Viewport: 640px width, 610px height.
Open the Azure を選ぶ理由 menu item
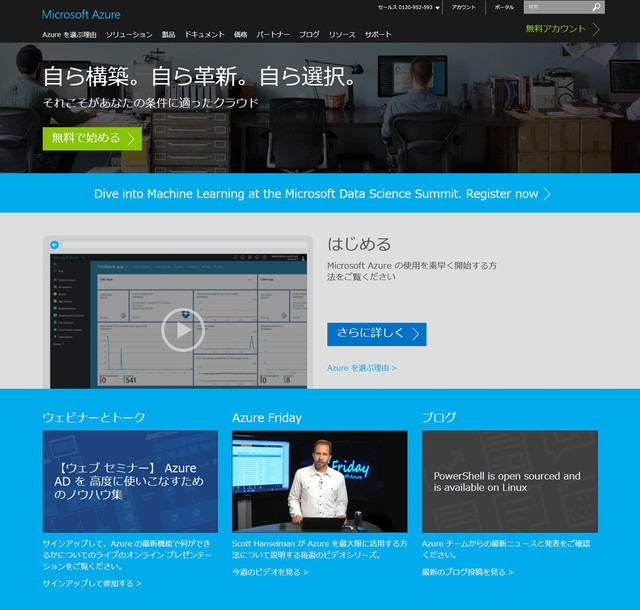click(69, 35)
